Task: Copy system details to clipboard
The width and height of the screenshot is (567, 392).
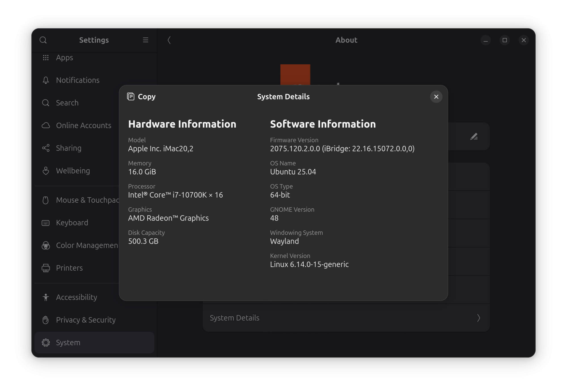Action: point(141,97)
